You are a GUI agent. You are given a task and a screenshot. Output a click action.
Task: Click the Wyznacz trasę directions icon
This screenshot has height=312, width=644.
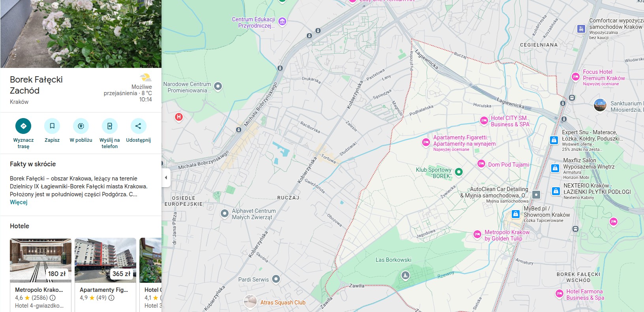[23, 126]
